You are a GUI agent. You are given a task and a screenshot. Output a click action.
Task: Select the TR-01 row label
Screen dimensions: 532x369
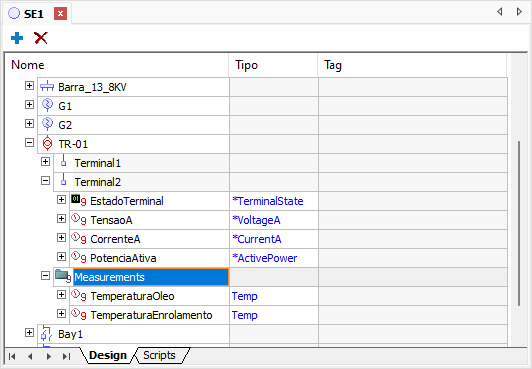(x=73, y=144)
